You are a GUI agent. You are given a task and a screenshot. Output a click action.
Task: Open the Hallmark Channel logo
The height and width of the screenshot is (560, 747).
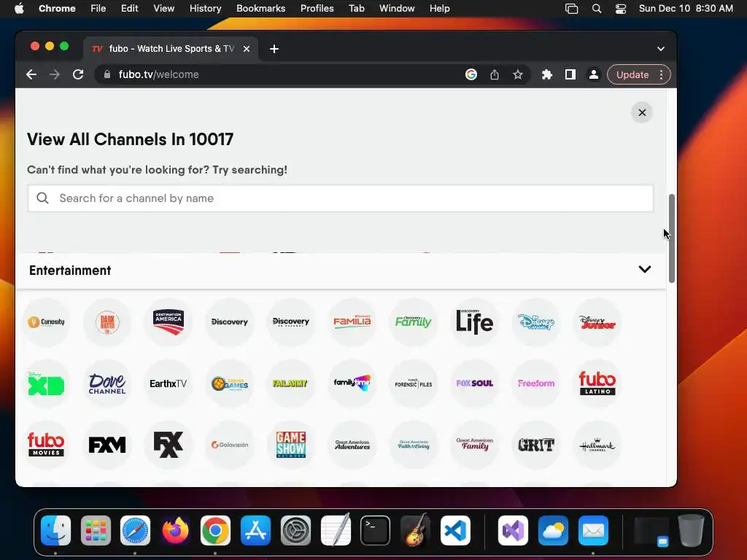point(597,445)
